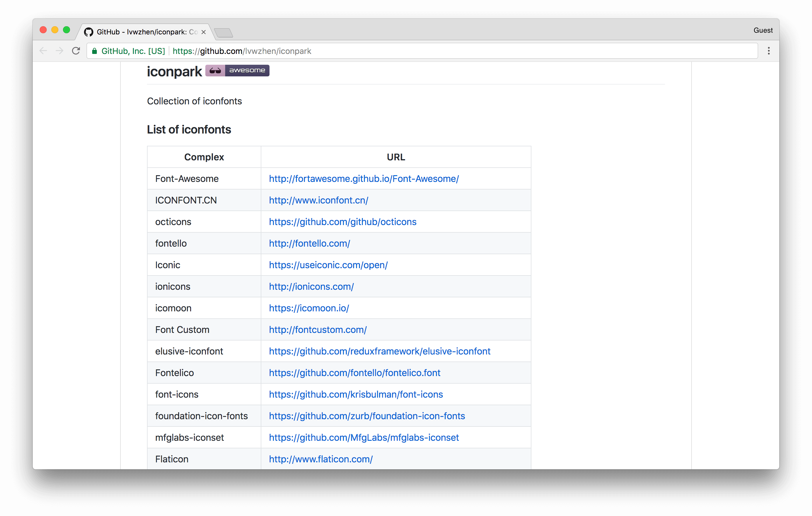Screen dimensions: 812x516
Task: Click the GitHub favicon on tab
Action: [x=88, y=32]
